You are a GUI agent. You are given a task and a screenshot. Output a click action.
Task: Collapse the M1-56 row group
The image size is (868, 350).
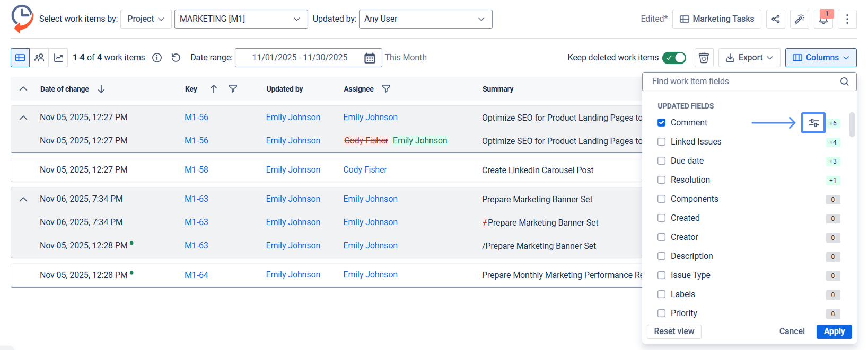click(23, 118)
